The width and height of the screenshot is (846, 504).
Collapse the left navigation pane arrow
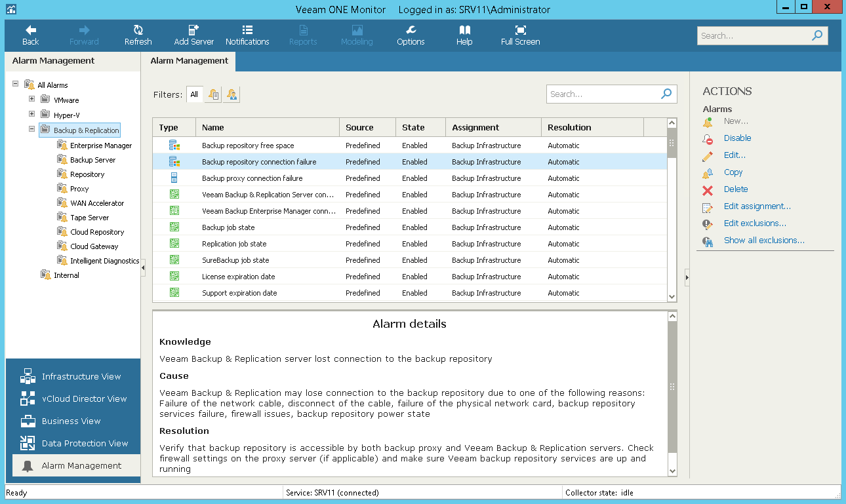pyautogui.click(x=143, y=267)
